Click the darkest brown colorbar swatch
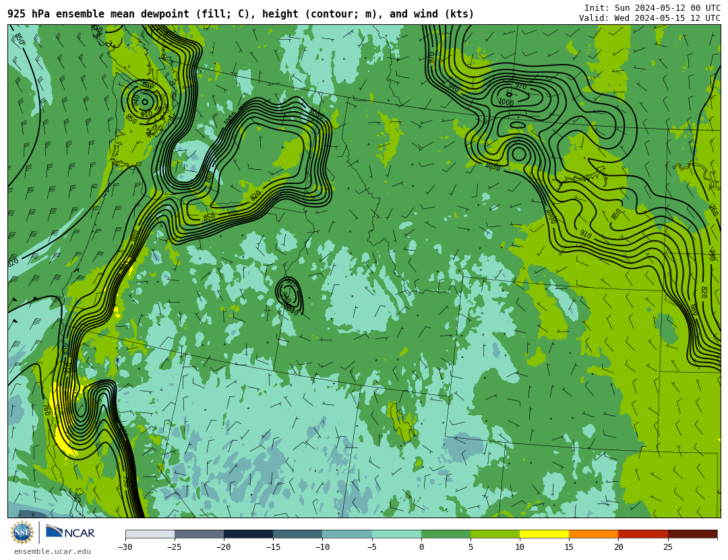The height and width of the screenshot is (560, 728). point(692,534)
